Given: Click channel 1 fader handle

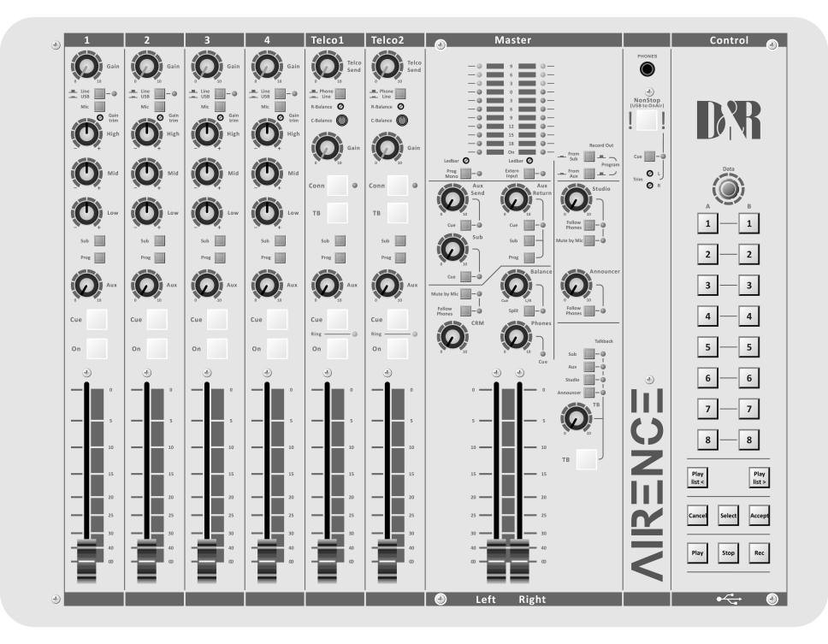Looking at the screenshot, I should pos(86,560).
